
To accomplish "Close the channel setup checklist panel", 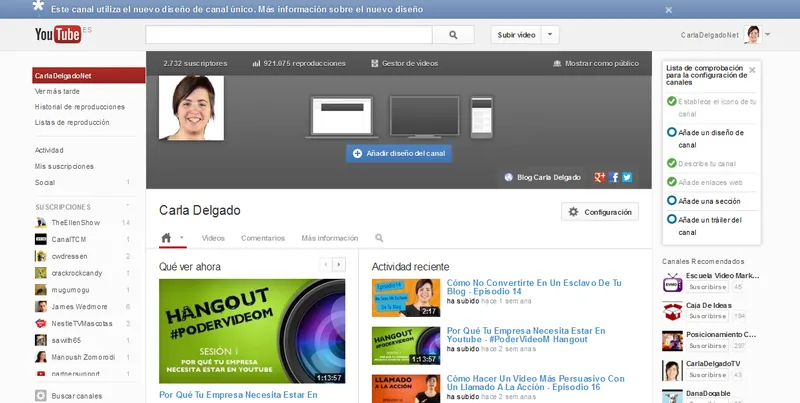I will point(752,70).
